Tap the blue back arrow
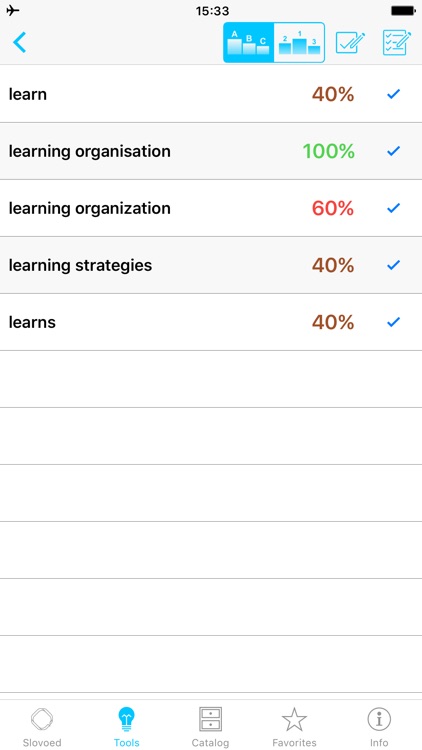This screenshot has width=422, height=750. point(19,42)
